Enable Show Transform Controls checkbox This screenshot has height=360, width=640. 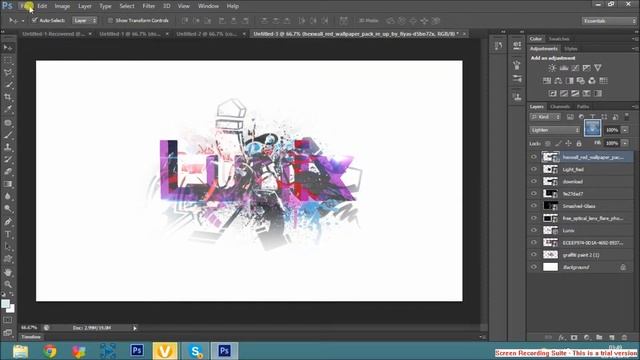point(110,20)
